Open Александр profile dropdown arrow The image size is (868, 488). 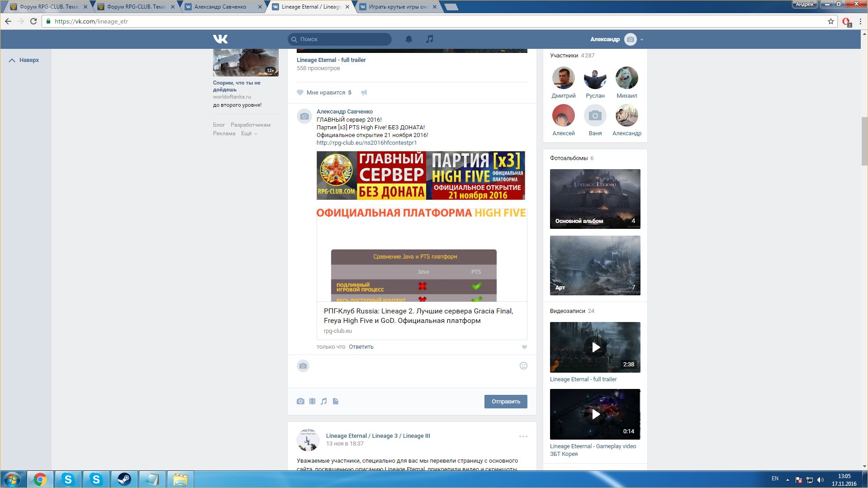[642, 40]
